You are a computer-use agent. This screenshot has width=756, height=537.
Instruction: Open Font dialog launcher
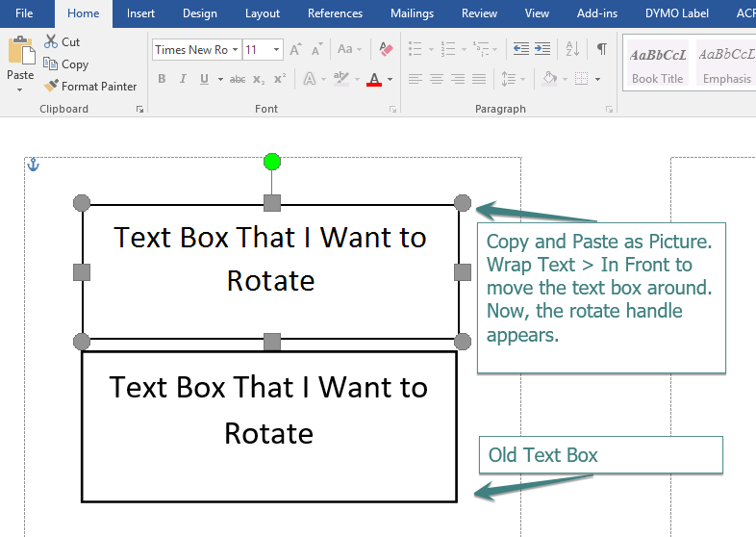tap(392, 110)
